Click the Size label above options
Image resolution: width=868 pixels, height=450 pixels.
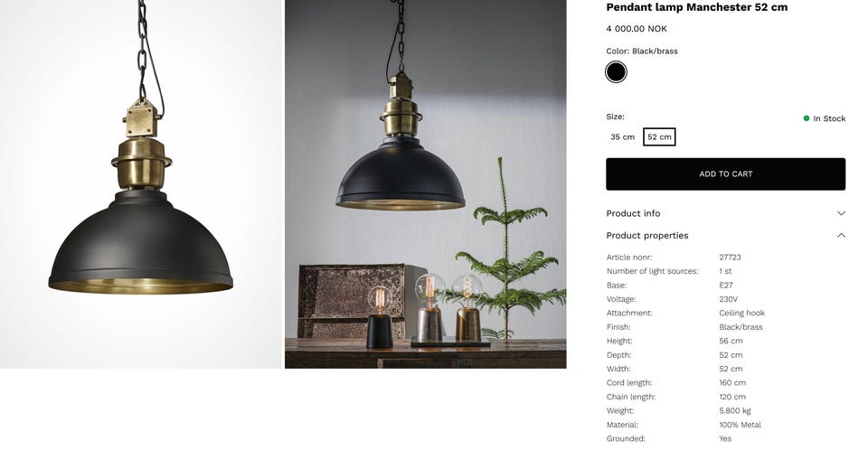point(615,117)
